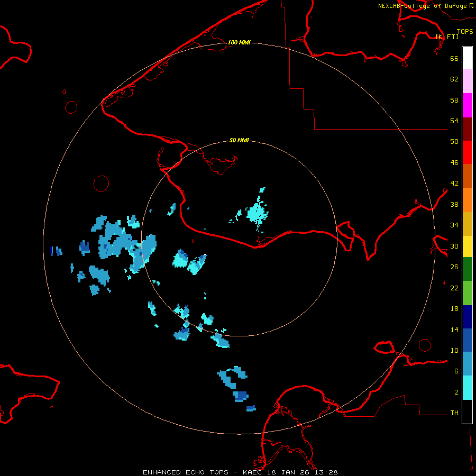Pick the yellow legend color band
Viewport: 476px width, 476px height.
click(467, 246)
